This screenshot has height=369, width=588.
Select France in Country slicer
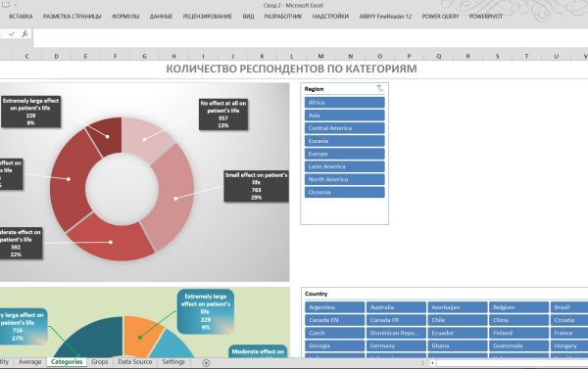point(569,333)
